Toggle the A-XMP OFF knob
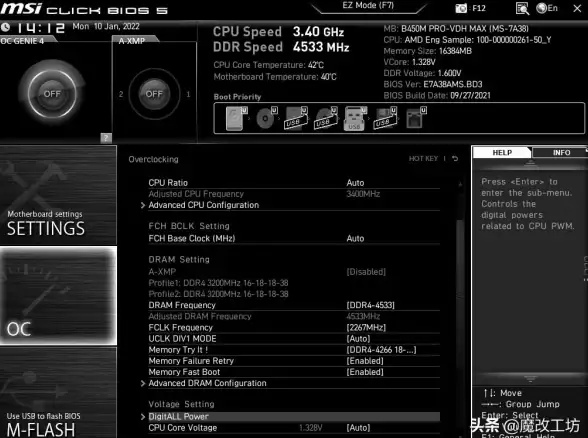588x438 pixels. click(x=154, y=94)
